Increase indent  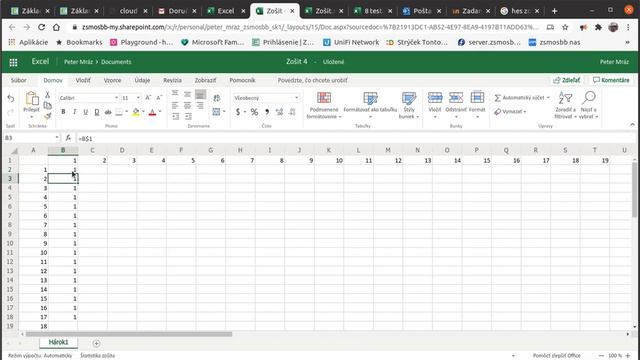(188, 117)
